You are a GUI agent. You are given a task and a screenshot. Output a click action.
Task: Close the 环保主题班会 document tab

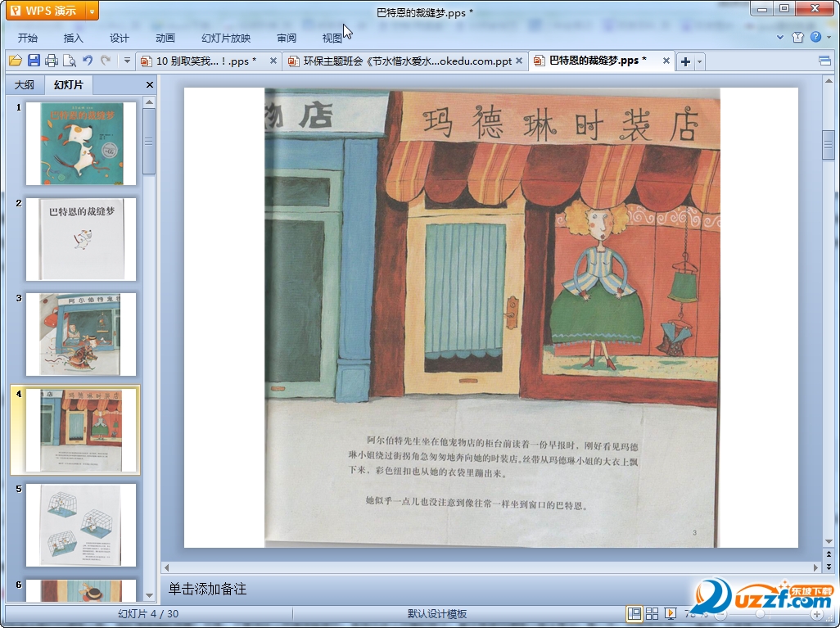(518, 61)
